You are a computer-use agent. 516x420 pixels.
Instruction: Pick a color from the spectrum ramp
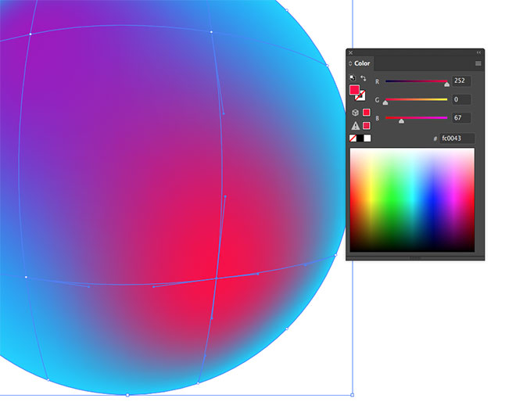click(412, 200)
